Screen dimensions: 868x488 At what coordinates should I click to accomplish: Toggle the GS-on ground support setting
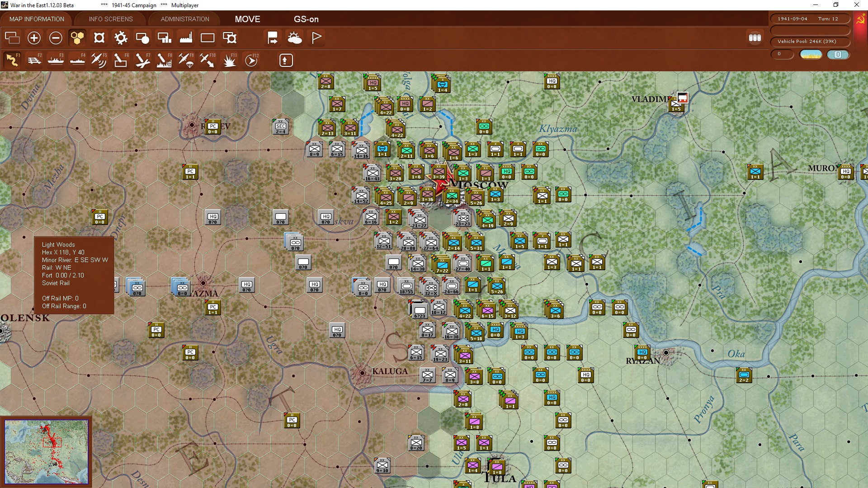[306, 19]
